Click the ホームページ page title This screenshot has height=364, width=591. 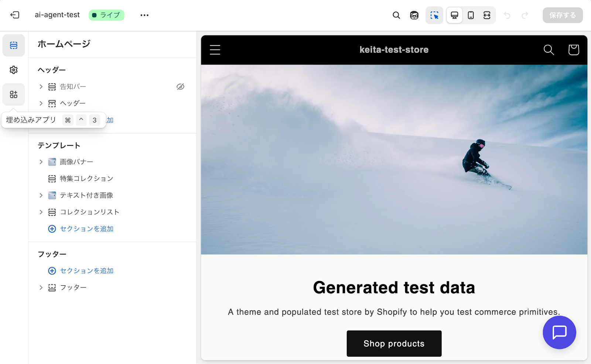64,44
